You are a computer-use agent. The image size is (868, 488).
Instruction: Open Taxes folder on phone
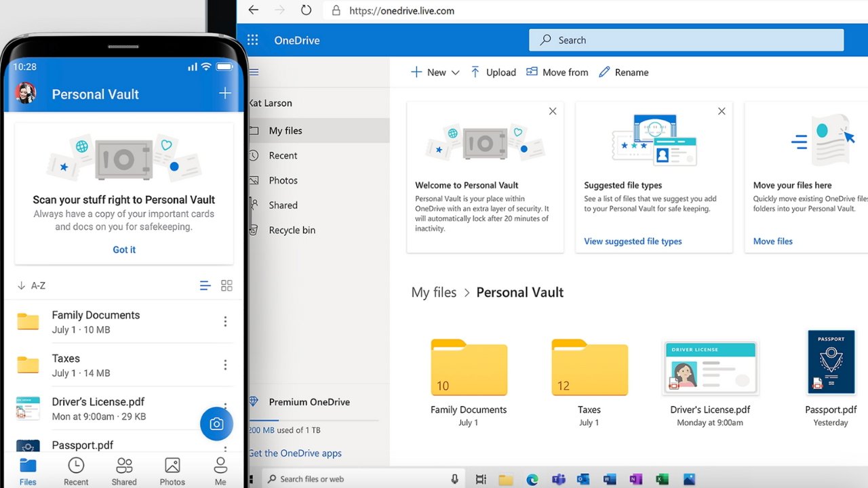coord(124,365)
